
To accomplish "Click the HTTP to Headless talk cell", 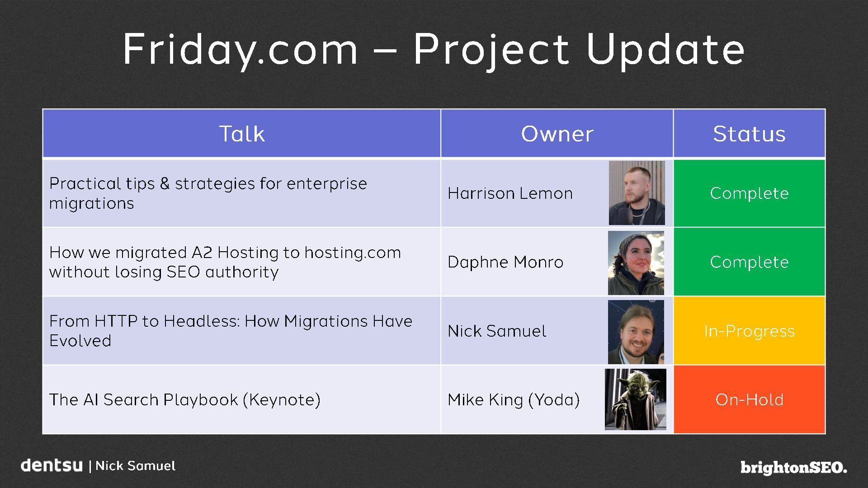I will click(242, 331).
